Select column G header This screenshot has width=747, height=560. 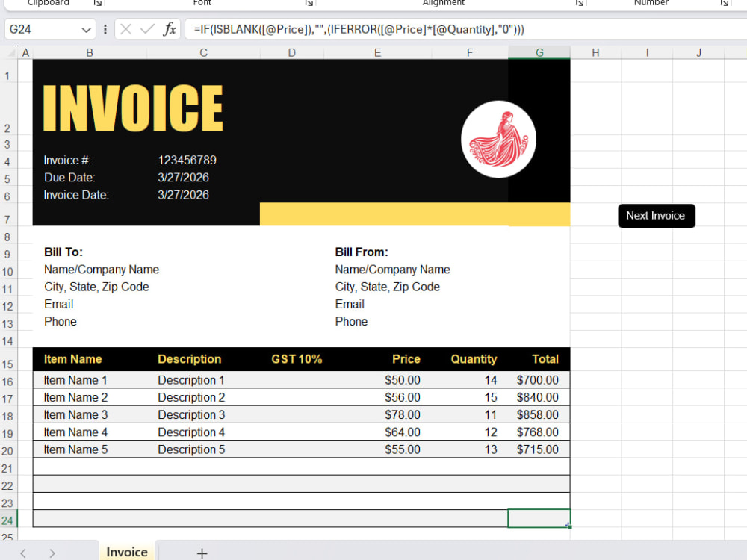point(539,52)
